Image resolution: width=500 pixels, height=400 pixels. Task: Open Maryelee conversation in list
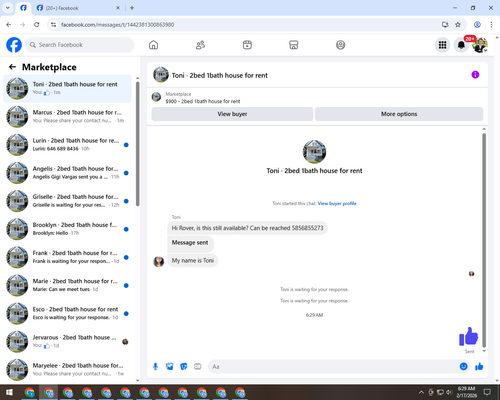click(x=67, y=369)
